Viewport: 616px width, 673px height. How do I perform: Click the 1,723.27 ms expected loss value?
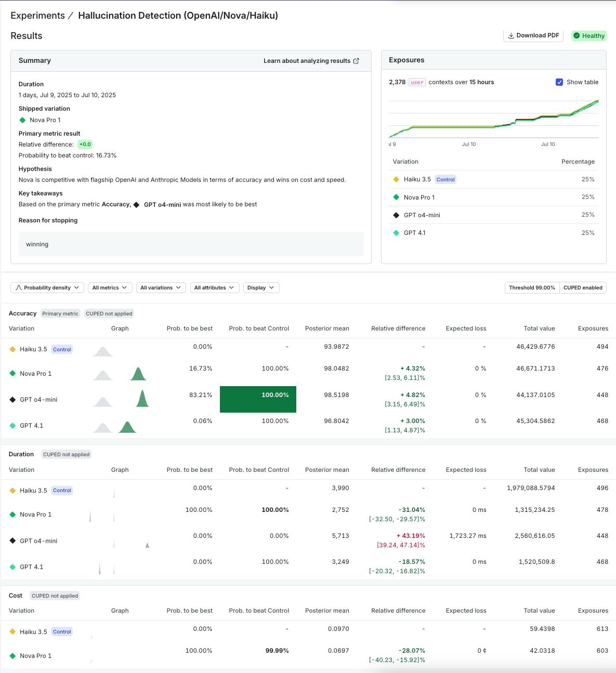click(468, 536)
